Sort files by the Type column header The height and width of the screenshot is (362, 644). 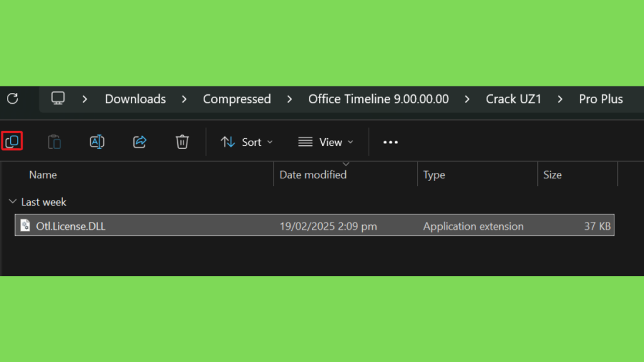pyautogui.click(x=434, y=175)
